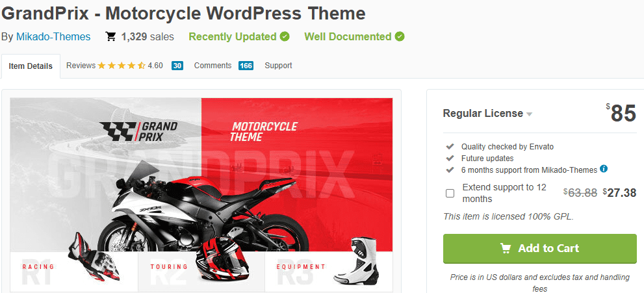644x293 pixels.
Task: Enable Extend support to 12 months checkbox
Action: (450, 194)
